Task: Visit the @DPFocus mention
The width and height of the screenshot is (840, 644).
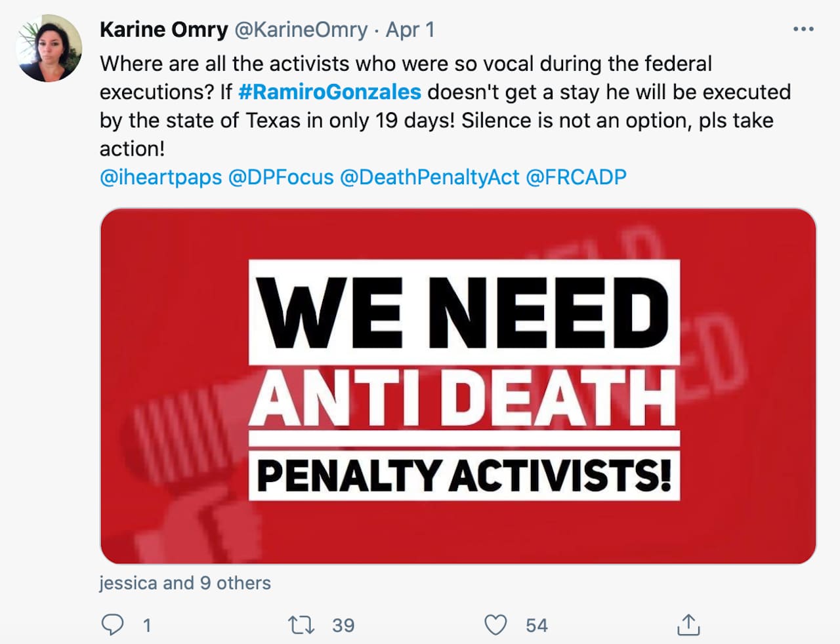Action: (281, 177)
